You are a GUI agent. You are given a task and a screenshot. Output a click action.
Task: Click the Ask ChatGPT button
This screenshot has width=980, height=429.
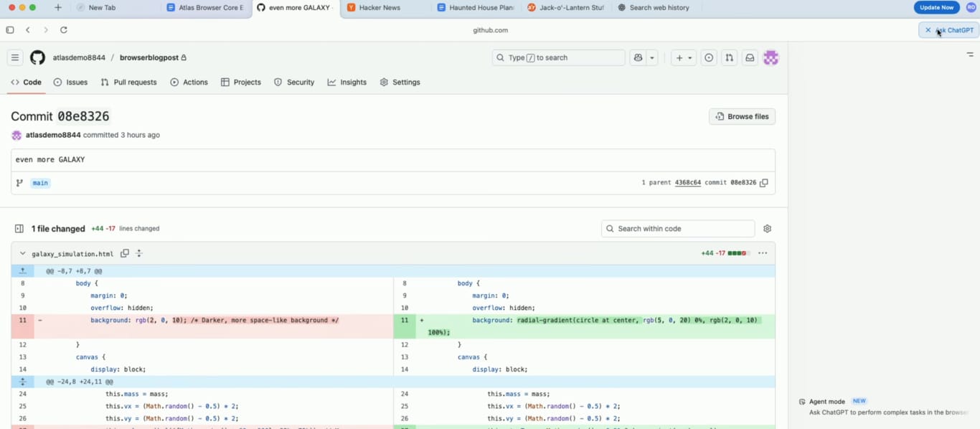pos(948,30)
